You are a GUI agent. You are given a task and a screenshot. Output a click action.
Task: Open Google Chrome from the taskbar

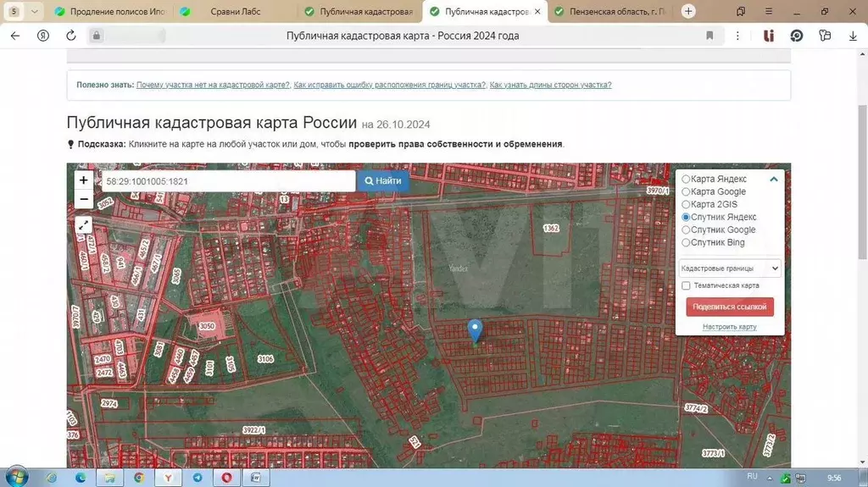[139, 478]
